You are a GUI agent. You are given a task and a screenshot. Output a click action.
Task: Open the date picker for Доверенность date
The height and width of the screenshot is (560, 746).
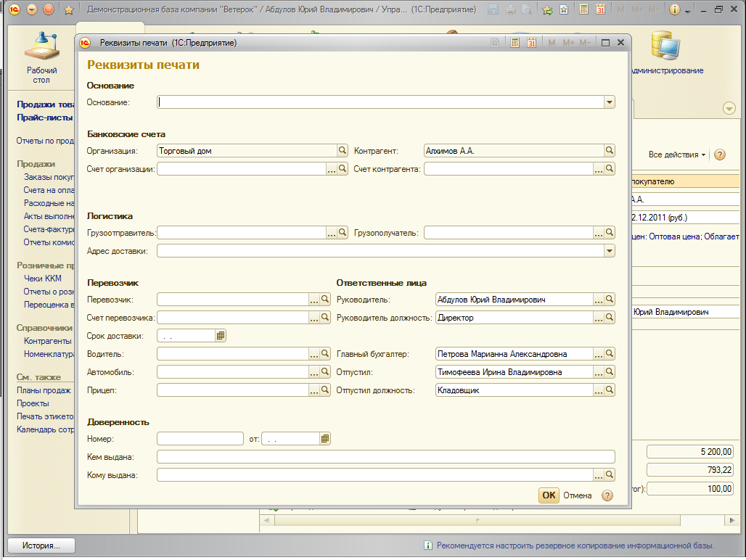click(325, 439)
